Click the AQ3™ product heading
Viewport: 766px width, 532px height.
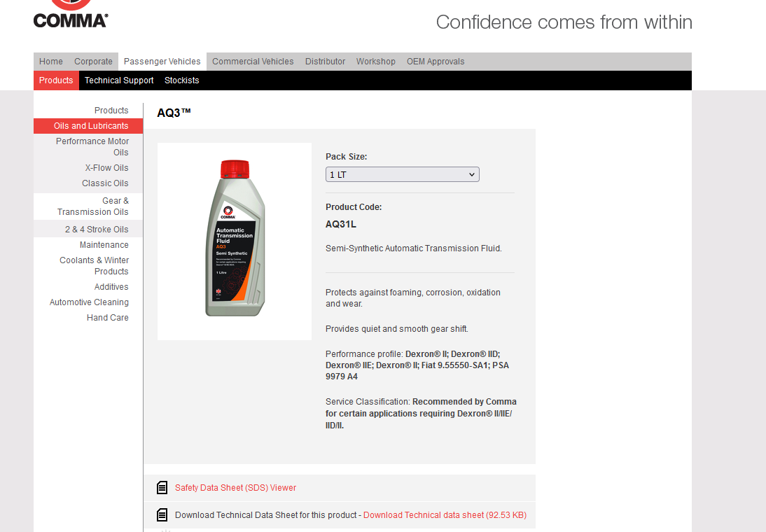tap(174, 113)
